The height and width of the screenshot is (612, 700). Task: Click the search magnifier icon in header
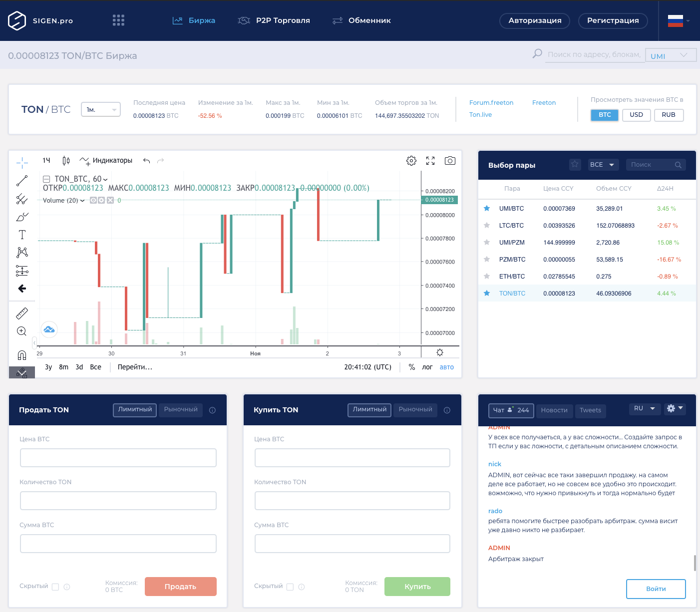click(x=537, y=53)
